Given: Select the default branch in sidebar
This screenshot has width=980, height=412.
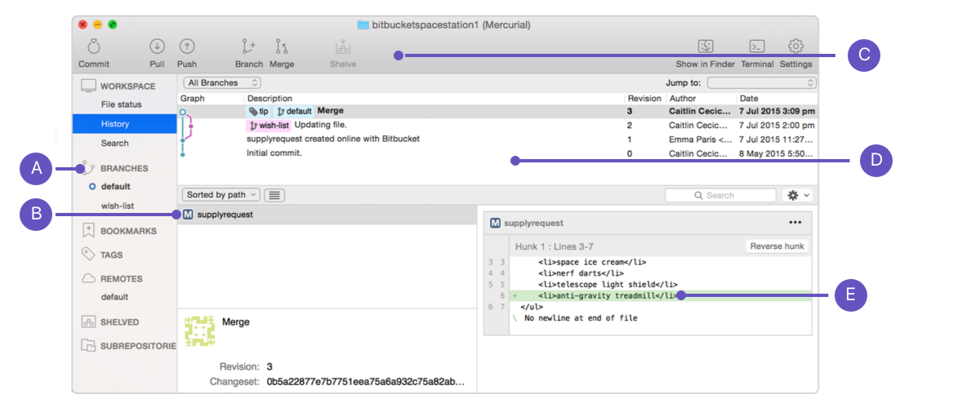Looking at the screenshot, I should click(x=115, y=187).
